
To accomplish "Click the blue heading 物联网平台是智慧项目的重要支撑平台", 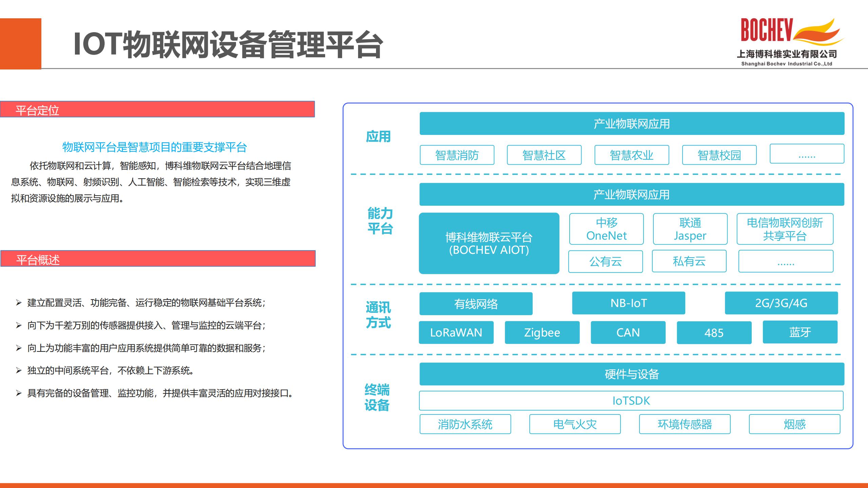I will pos(155,147).
